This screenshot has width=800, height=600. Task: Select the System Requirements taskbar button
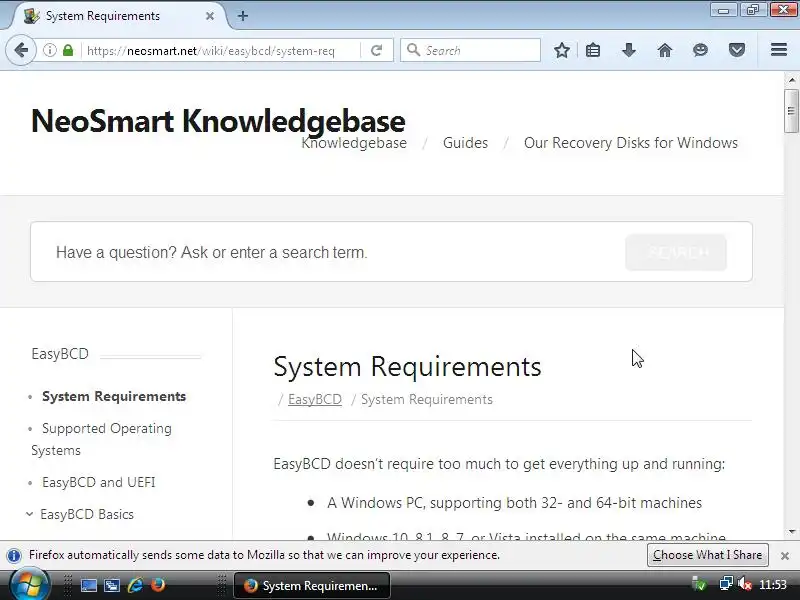pos(312,586)
